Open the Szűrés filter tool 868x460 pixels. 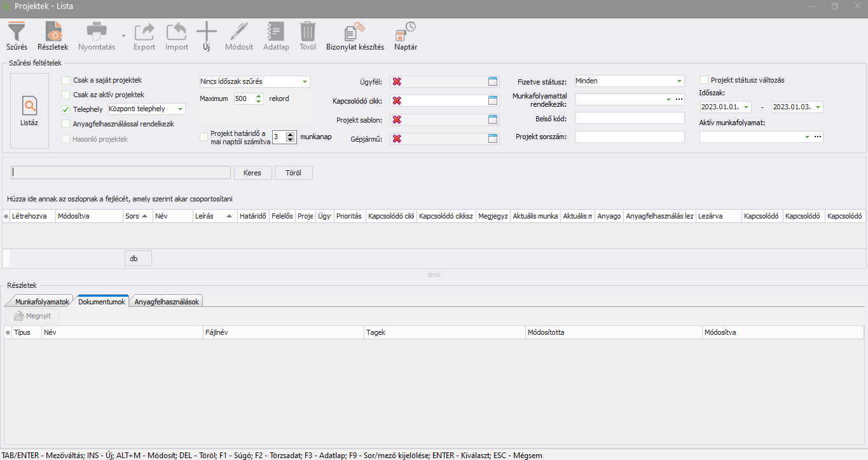tap(17, 36)
